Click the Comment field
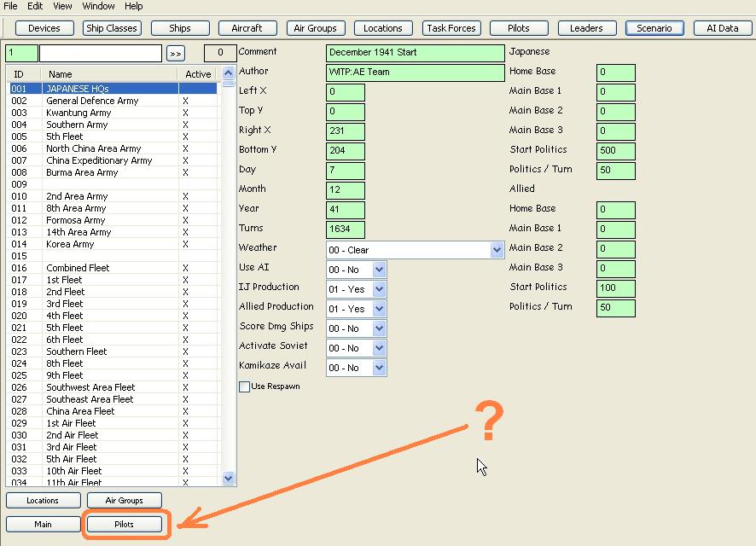The image size is (756, 546). point(416,53)
